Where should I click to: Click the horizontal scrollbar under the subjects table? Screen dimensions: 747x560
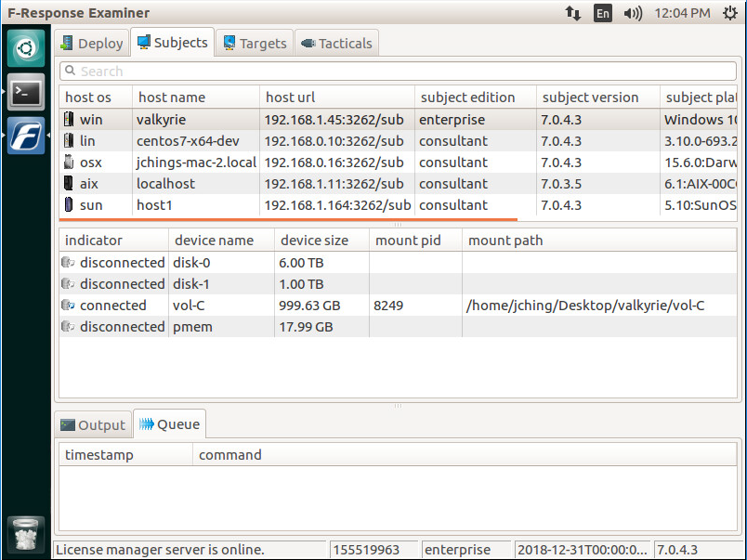pyautogui.click(x=288, y=219)
